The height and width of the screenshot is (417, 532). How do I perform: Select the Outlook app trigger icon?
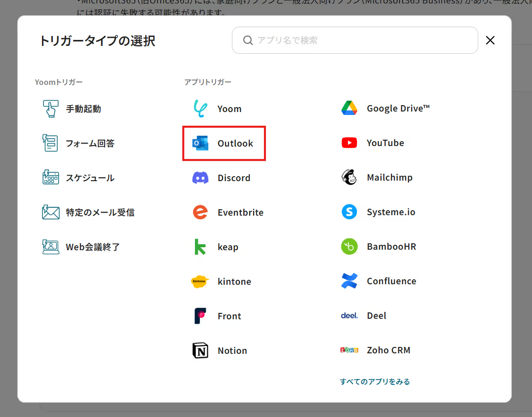click(x=200, y=143)
